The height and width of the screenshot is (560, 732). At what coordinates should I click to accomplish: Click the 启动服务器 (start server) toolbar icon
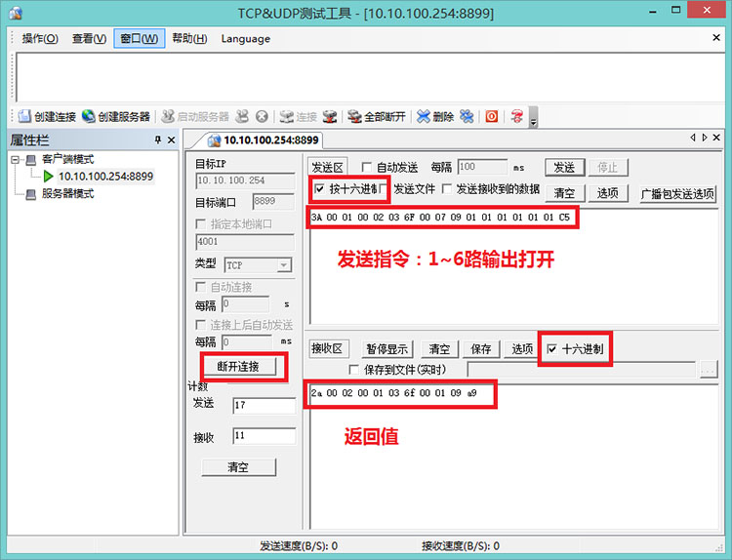tap(168, 116)
